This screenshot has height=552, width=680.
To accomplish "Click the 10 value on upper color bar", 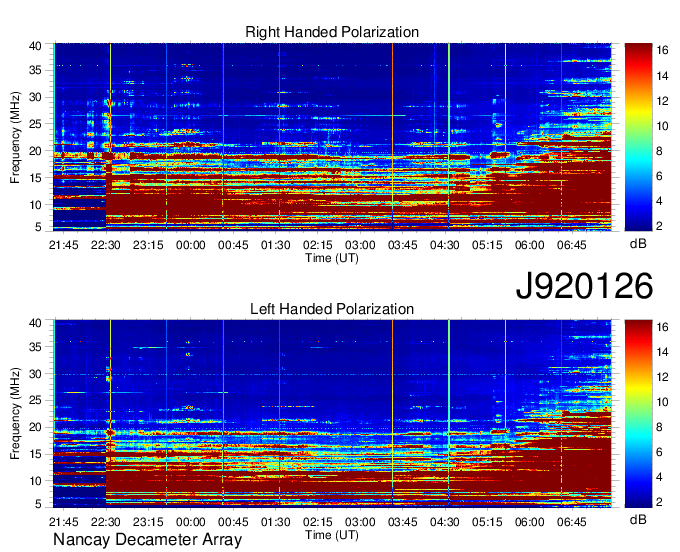I will click(x=662, y=126).
